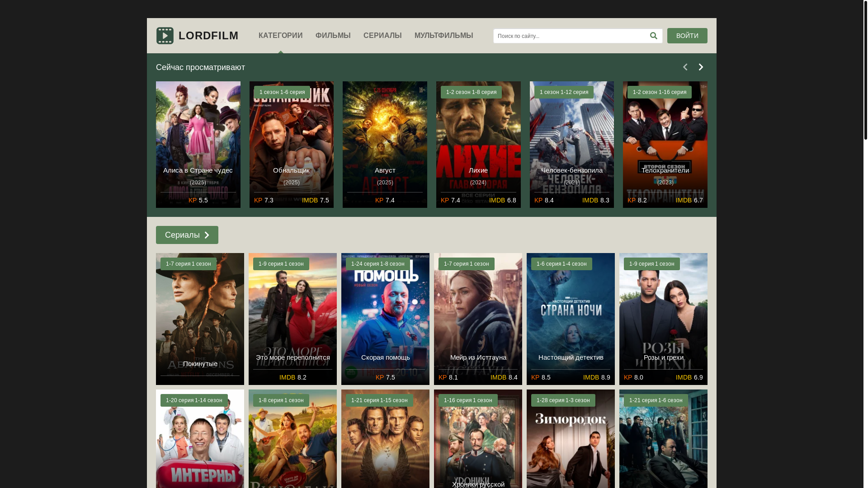Screen dimensions: 868x488
Task: Open the Фильмы menu item
Action: pos(333,36)
